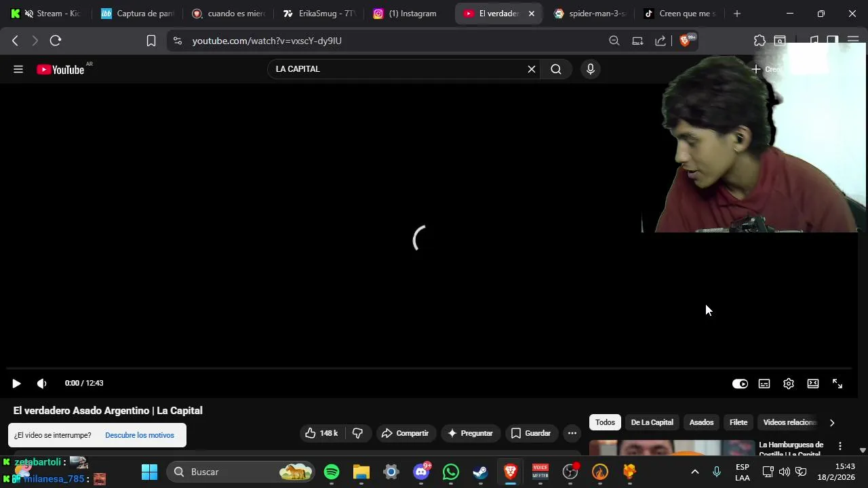Open WhatsApp from the taskbar

(x=451, y=472)
